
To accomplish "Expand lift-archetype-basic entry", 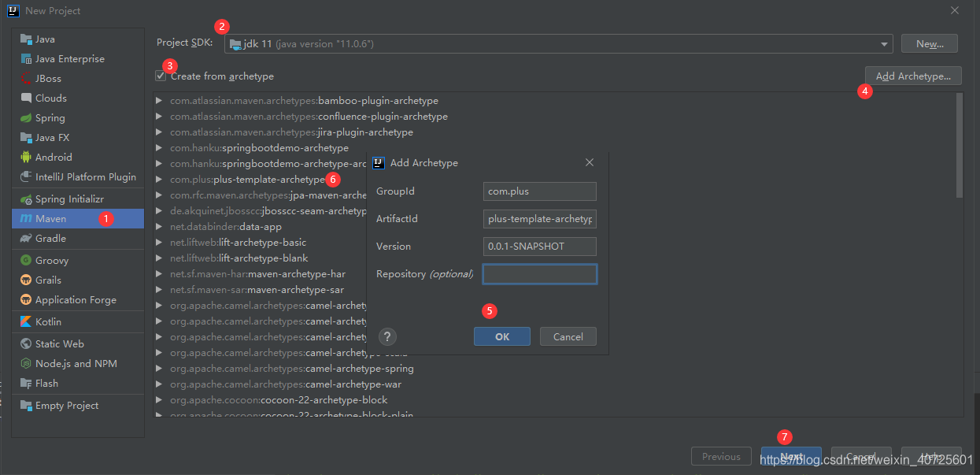I will (x=159, y=243).
